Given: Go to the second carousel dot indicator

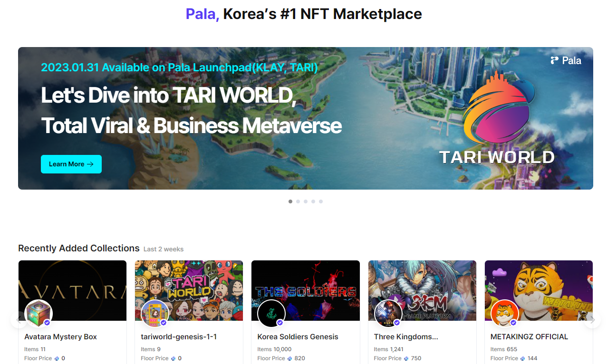Looking at the screenshot, I should click(298, 201).
